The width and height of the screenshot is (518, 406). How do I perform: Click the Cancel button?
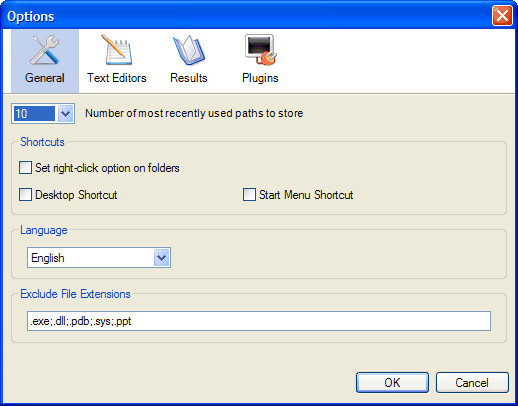point(472,382)
